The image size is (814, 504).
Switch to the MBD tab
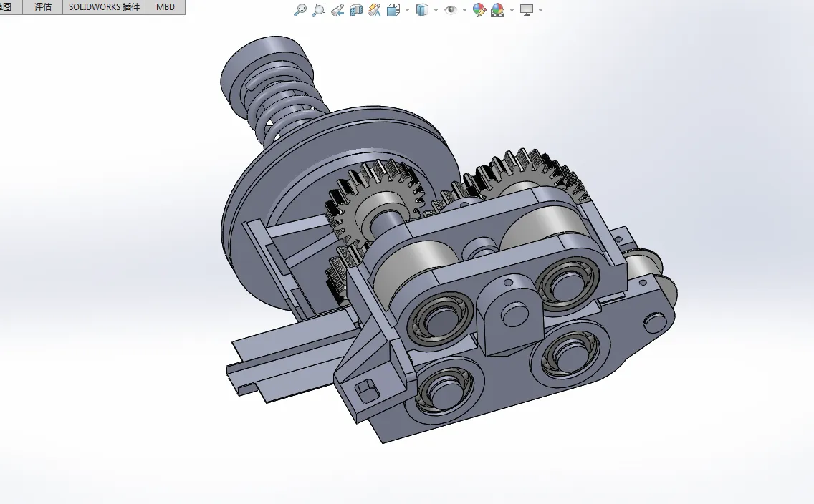[x=165, y=7]
